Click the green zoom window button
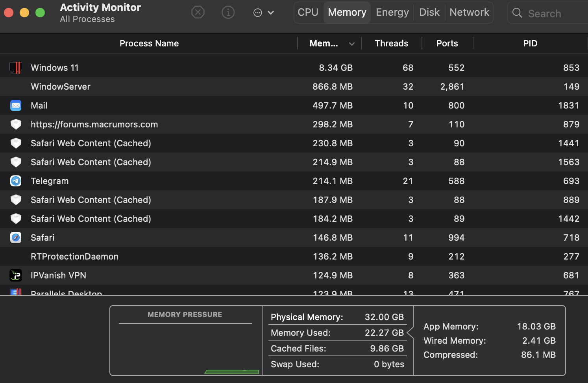Screen dimensions: 588x383 [40, 13]
